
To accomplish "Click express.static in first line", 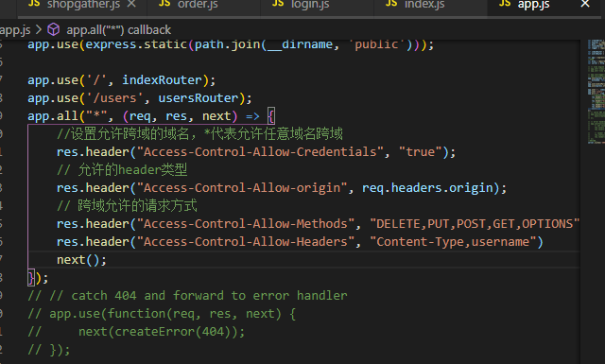I will (136, 44).
